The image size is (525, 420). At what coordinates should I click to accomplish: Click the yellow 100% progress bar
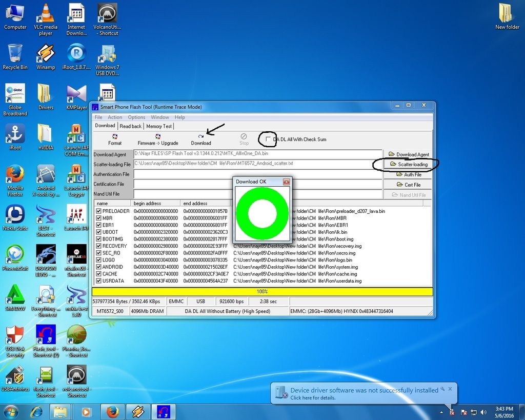262,291
